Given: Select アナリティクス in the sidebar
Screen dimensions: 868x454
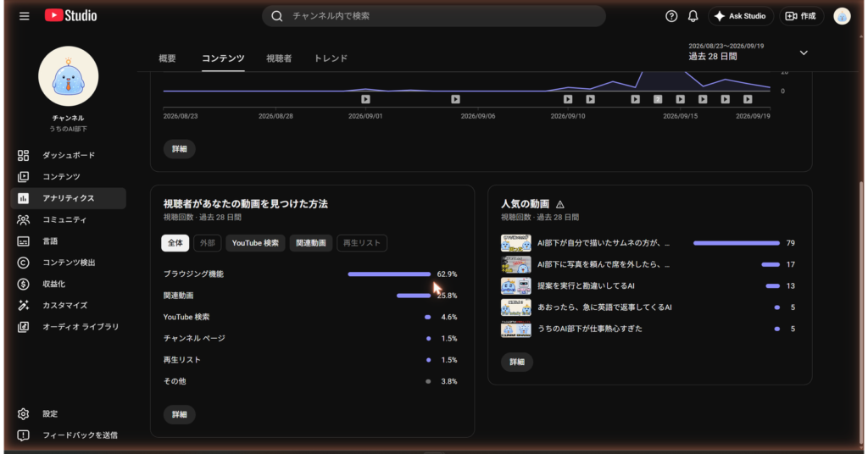Looking at the screenshot, I should [x=68, y=198].
